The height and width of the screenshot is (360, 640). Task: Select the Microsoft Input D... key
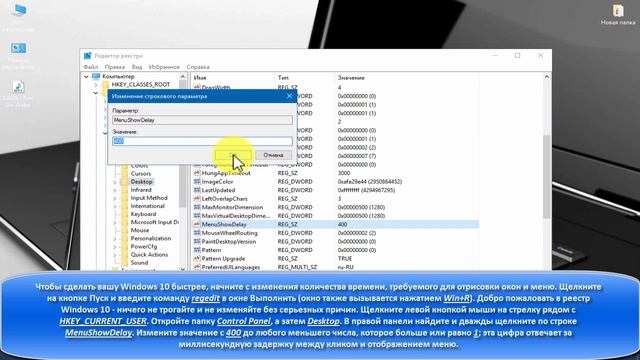pos(154,222)
